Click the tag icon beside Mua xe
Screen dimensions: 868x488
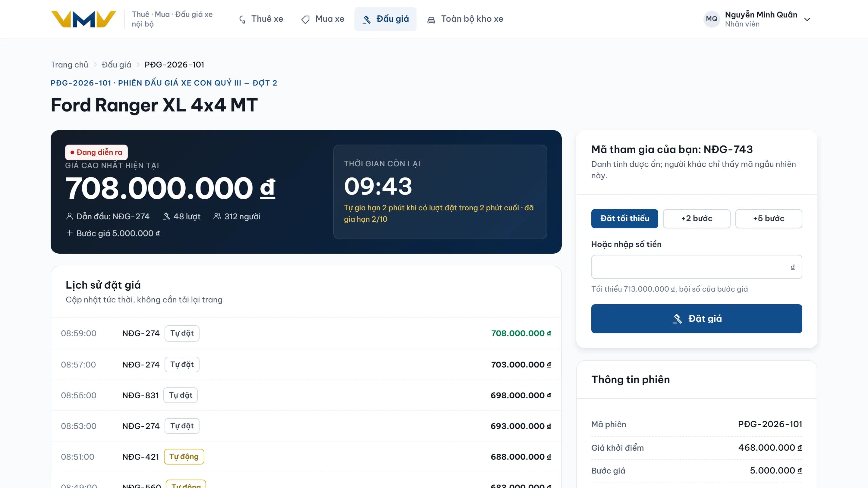[x=305, y=20]
